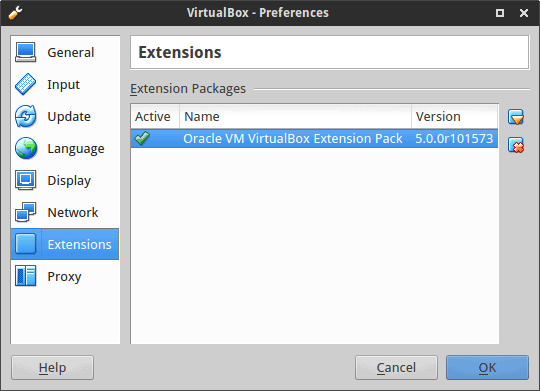Click the Proxy section icon
The width and height of the screenshot is (540, 391).
(x=25, y=276)
